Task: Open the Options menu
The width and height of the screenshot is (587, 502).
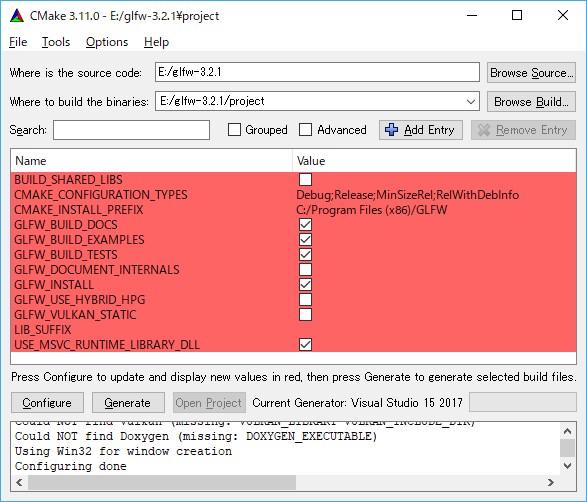Action: pos(107,42)
